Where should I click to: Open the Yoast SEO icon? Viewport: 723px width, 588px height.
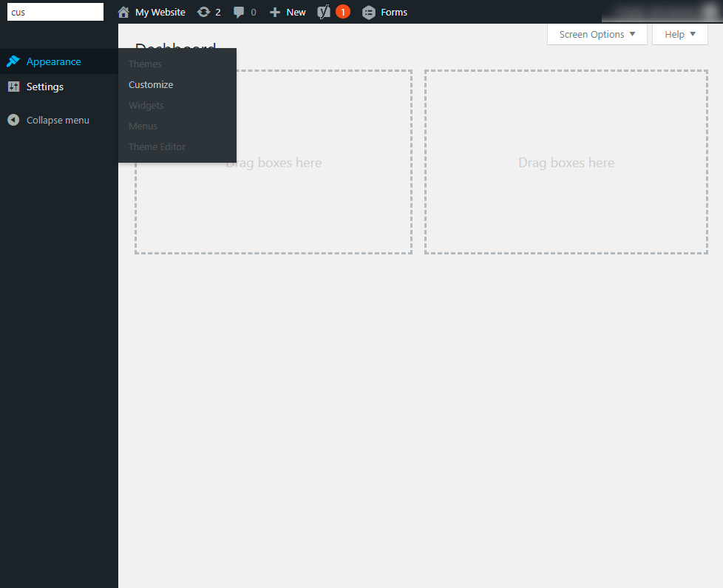324,12
